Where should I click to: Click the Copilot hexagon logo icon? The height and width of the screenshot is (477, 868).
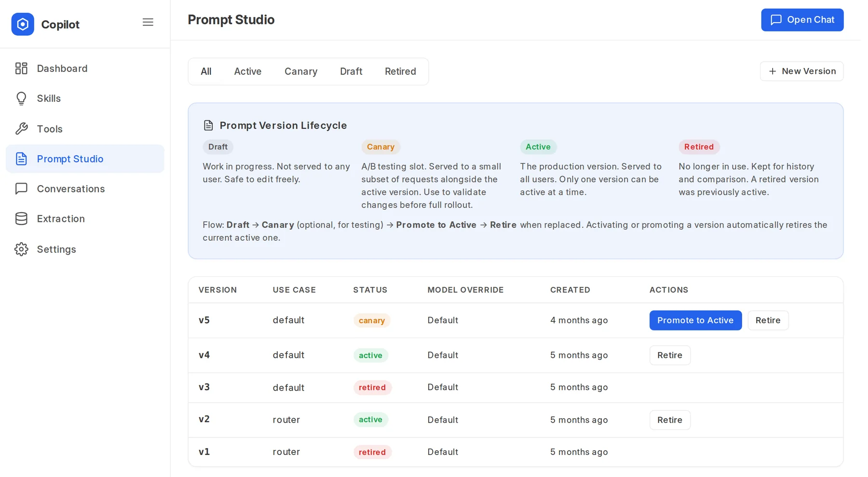click(x=23, y=24)
